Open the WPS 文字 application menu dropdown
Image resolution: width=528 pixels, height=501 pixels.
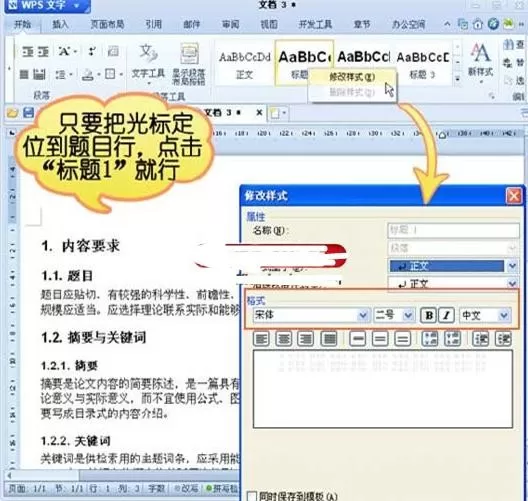[x=77, y=6]
